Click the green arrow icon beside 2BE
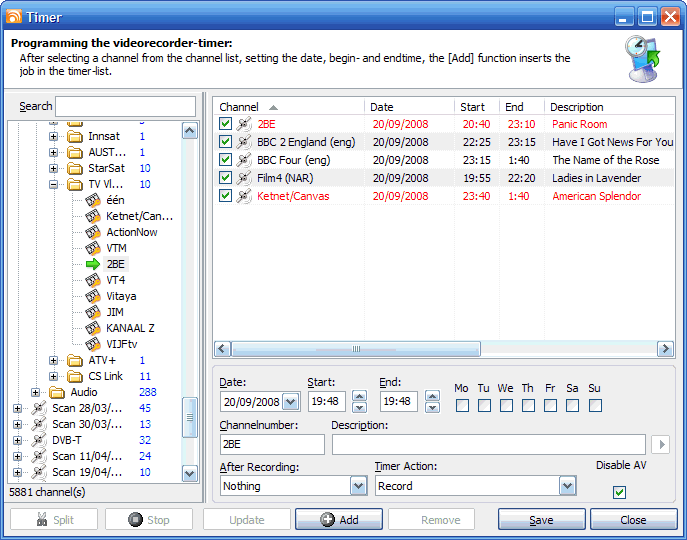This screenshot has height=540, width=687. tap(93, 264)
